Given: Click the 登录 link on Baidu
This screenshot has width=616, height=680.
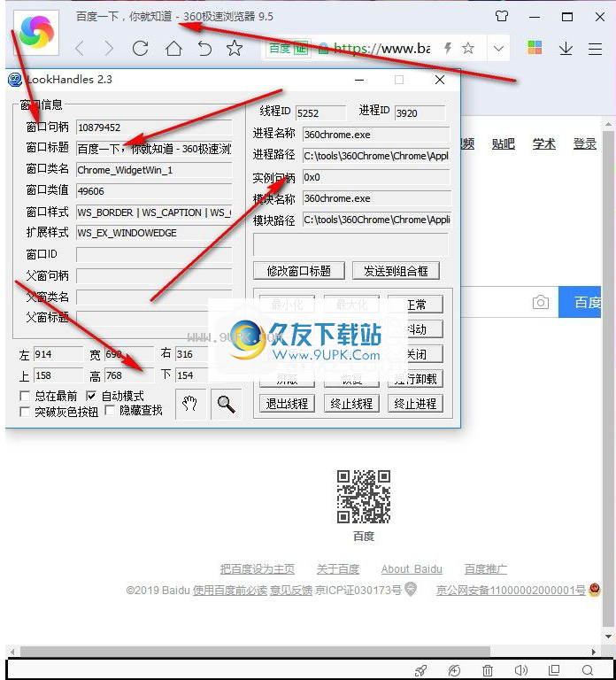Looking at the screenshot, I should click(x=585, y=143).
